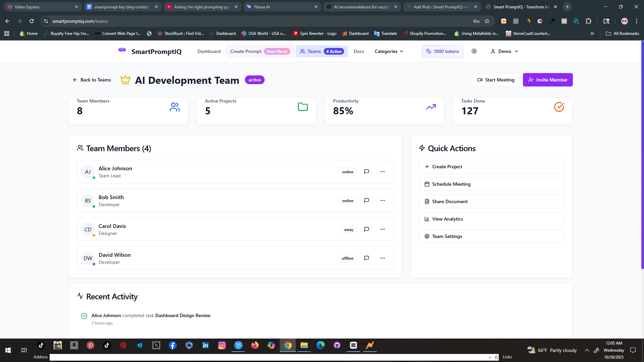Click Team Members people icon in stats card

tap(175, 107)
